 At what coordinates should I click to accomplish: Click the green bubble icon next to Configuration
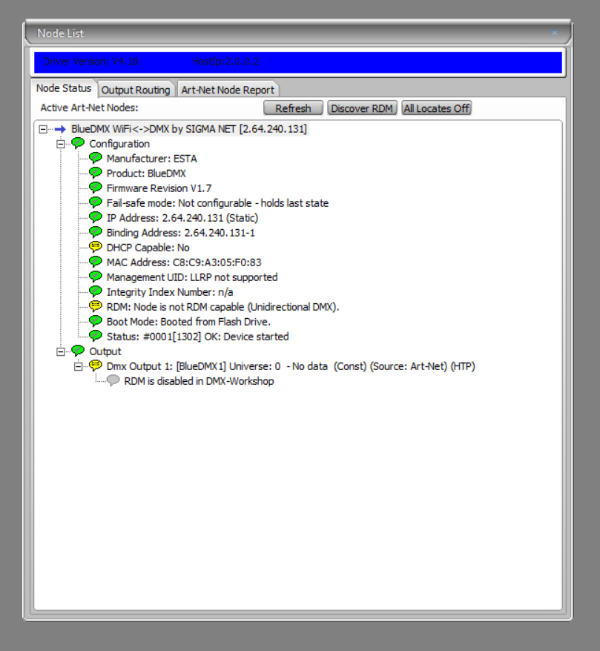point(78,144)
